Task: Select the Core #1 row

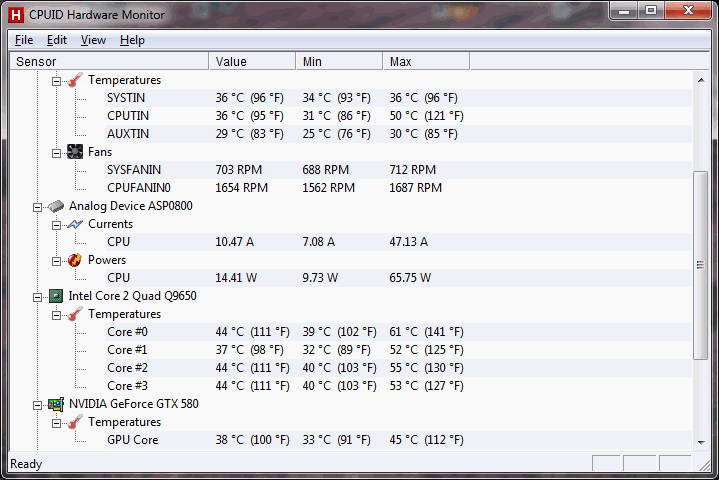Action: click(398, 350)
